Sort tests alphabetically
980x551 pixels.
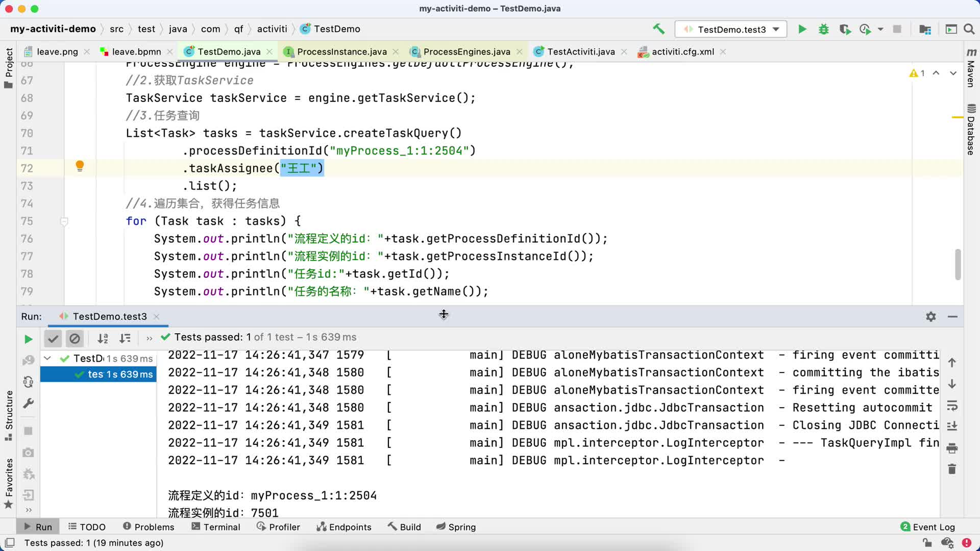[103, 338]
